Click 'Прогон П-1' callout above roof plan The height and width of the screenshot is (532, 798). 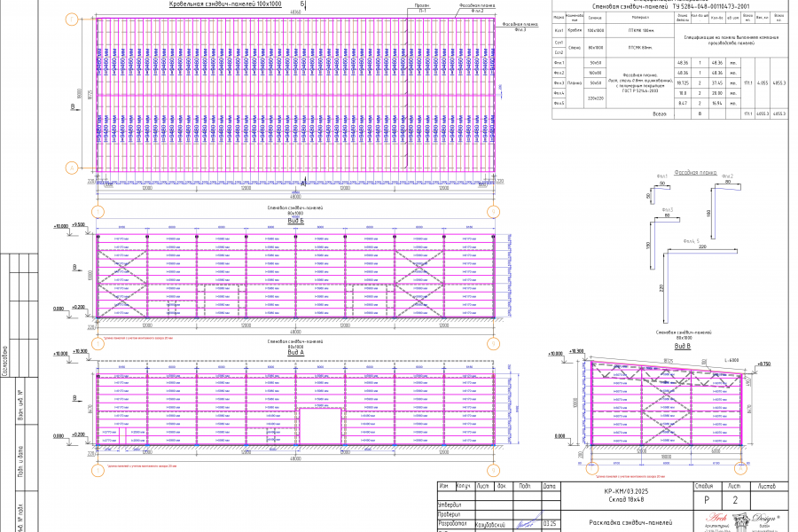423,8
